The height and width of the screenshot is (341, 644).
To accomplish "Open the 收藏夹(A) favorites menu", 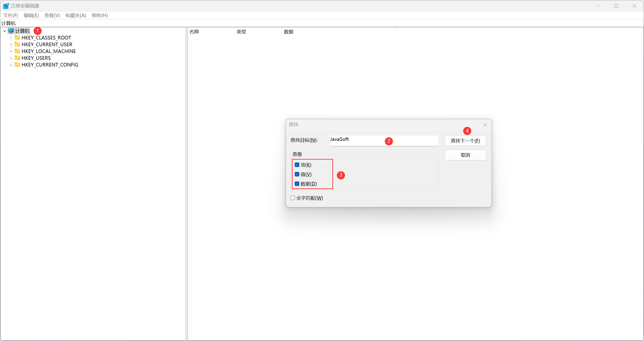I will coord(75,16).
